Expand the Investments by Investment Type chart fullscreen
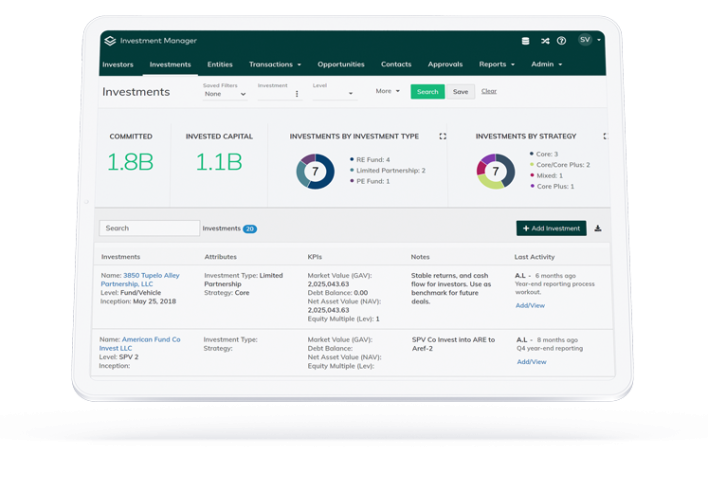The image size is (708, 492). click(x=443, y=136)
